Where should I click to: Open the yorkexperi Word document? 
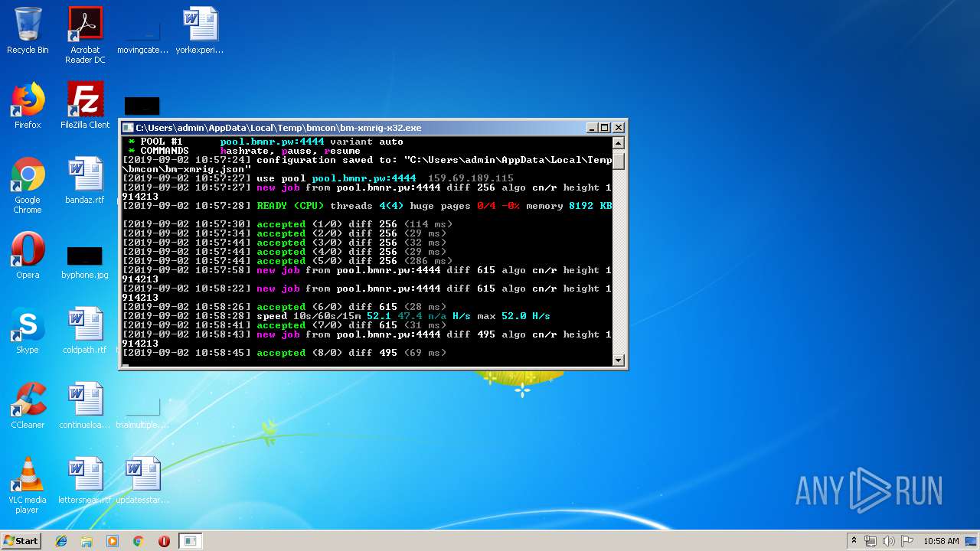tap(200, 31)
